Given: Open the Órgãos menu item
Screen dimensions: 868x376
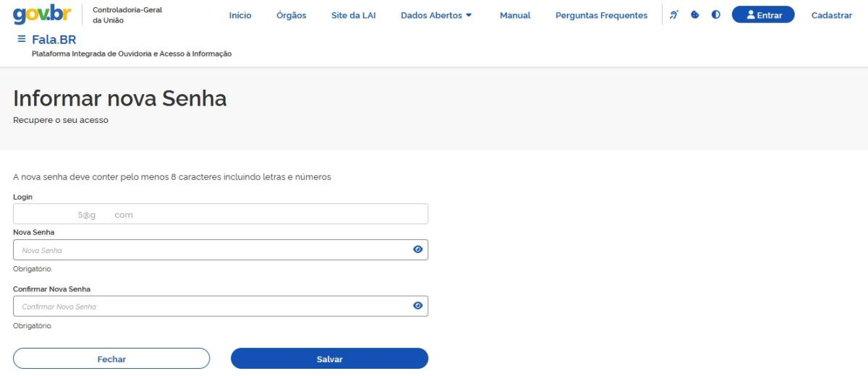Looking at the screenshot, I should tap(292, 15).
